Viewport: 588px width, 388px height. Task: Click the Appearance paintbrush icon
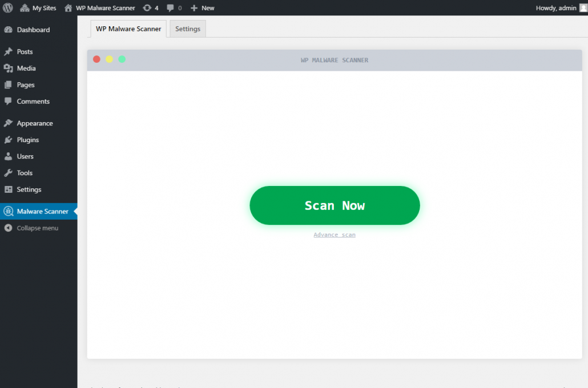click(x=8, y=123)
